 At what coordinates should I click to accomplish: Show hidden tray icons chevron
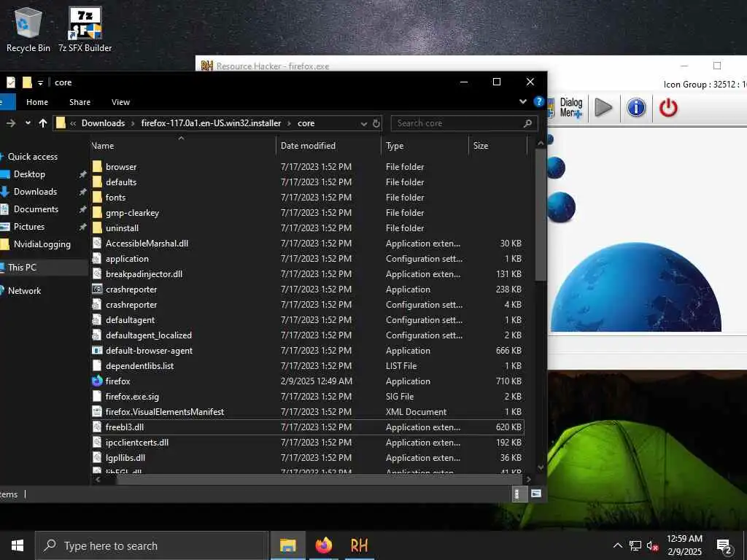tap(617, 545)
